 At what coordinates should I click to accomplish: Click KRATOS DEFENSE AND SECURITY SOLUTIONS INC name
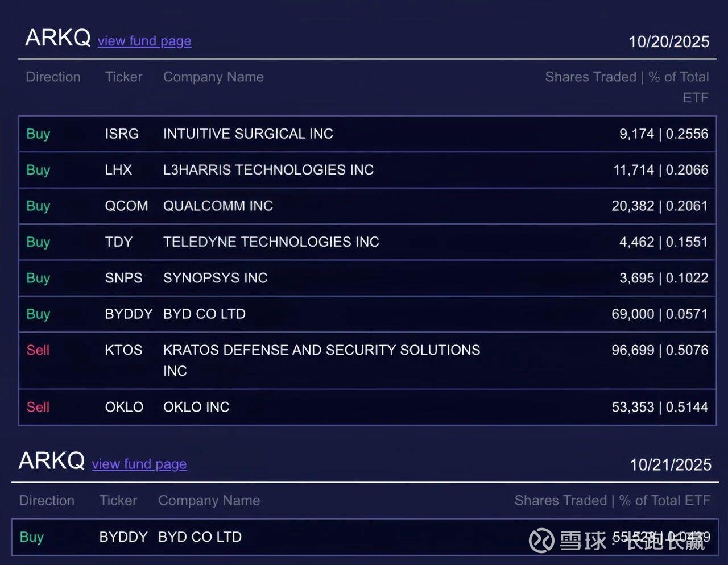click(x=321, y=360)
